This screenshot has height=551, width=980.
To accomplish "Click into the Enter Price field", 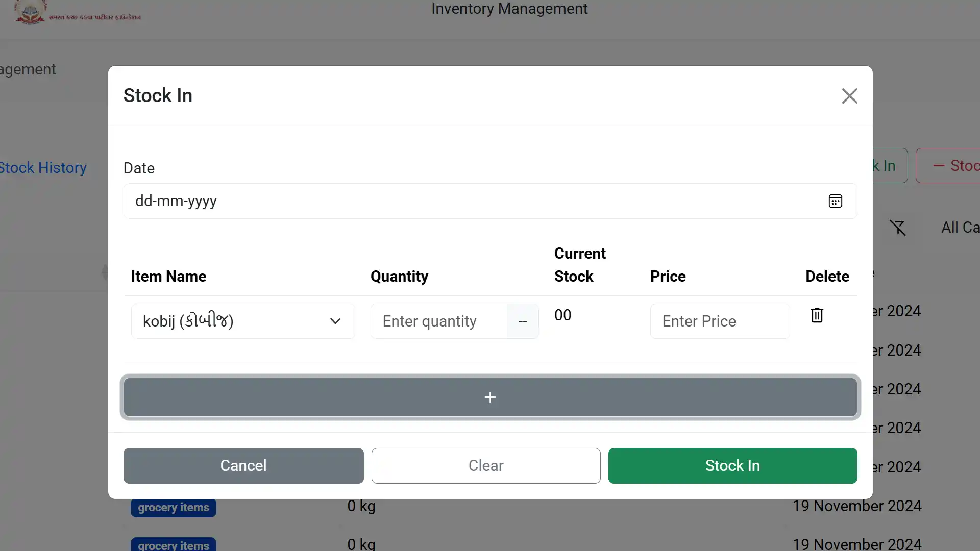I will click(x=720, y=321).
